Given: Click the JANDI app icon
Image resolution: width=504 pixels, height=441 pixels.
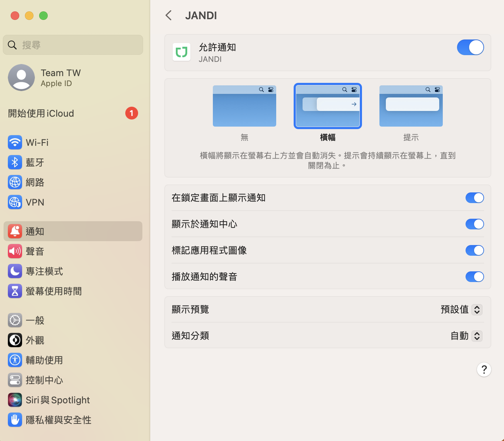Looking at the screenshot, I should click(x=182, y=52).
